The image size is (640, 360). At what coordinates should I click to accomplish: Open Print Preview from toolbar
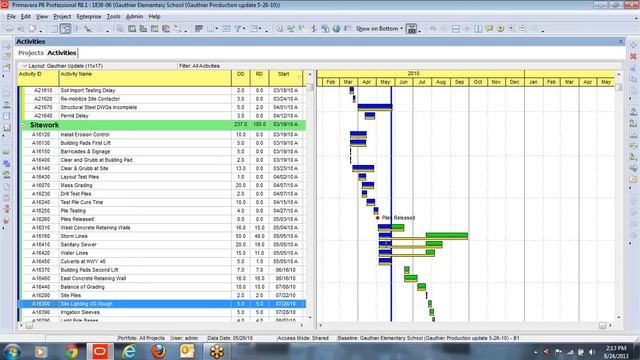[20, 29]
